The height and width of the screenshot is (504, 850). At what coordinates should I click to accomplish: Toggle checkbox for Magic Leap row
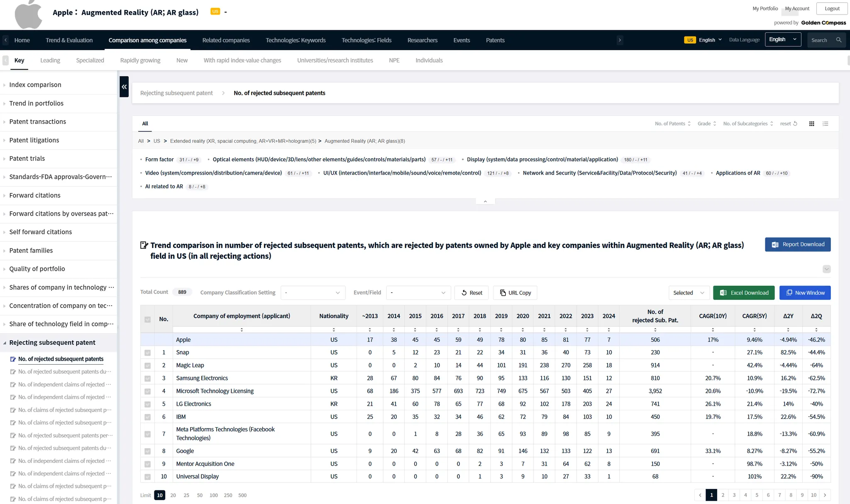[x=147, y=365]
